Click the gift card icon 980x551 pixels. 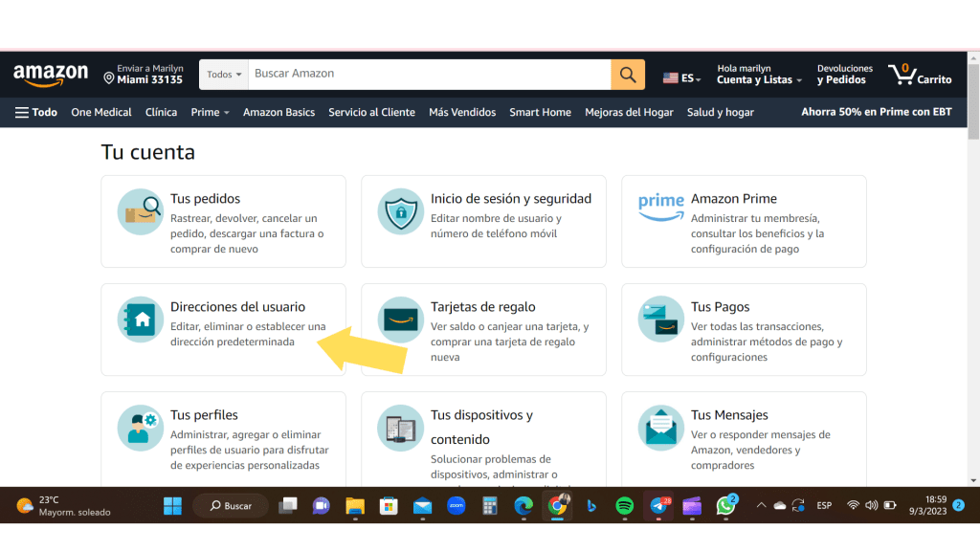point(401,320)
